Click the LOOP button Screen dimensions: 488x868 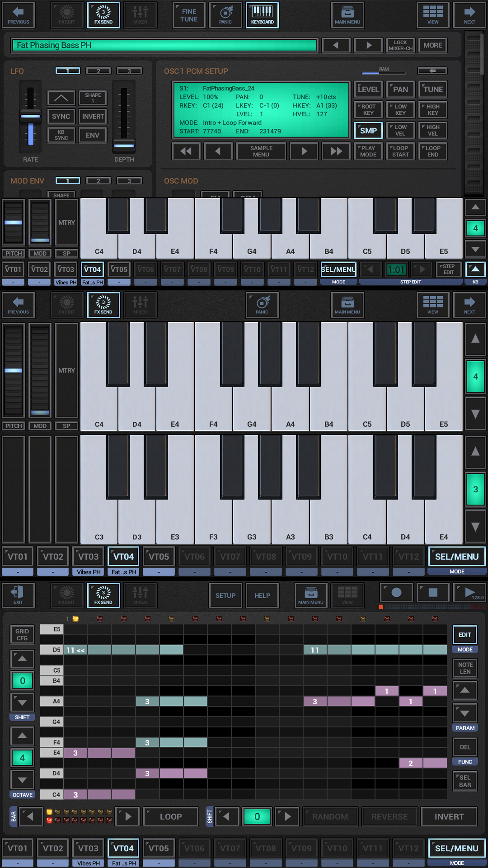tap(171, 816)
